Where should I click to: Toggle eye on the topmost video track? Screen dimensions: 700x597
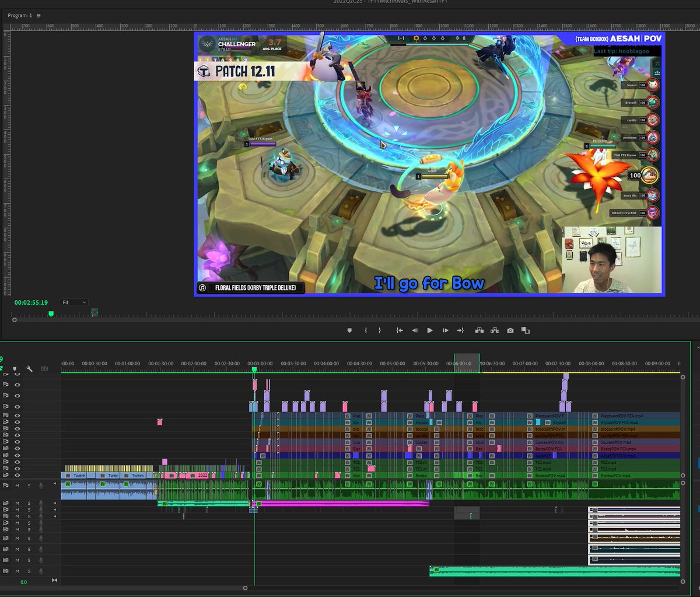[x=17, y=373]
